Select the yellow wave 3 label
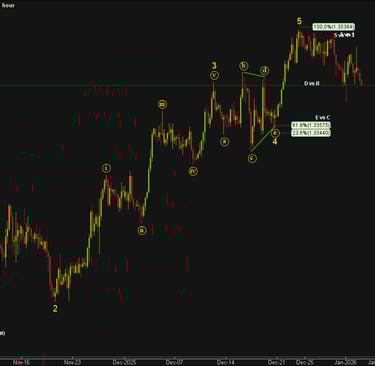375x366 pixels. [214, 65]
